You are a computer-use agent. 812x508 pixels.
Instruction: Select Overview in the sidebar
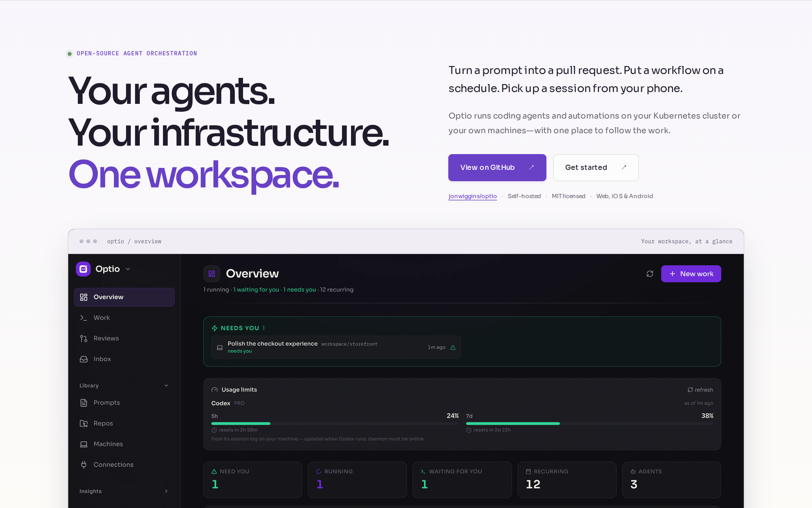tap(124, 297)
